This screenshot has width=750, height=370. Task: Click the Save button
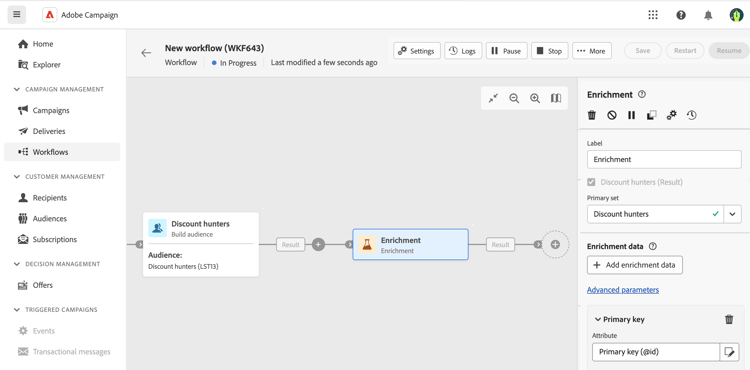[x=643, y=51]
